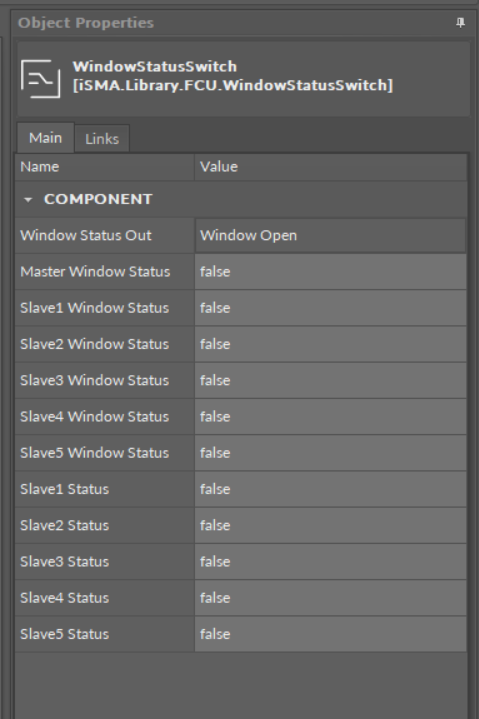Collapse the COMPONENT section arrow
479x719 pixels.
click(x=28, y=199)
